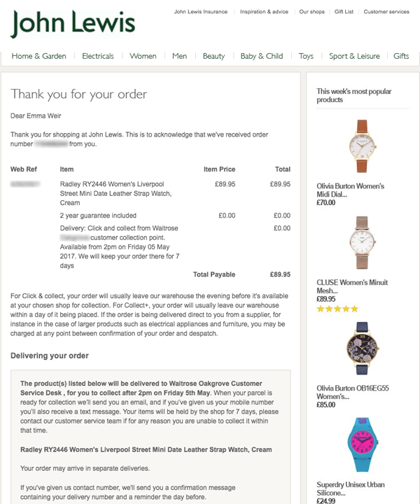Open the Gift List link

tap(344, 12)
